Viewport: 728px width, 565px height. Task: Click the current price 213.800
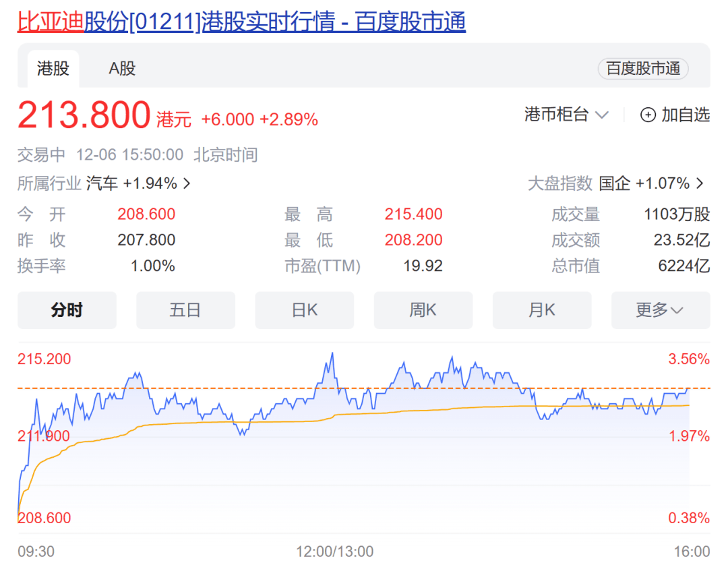[84, 115]
